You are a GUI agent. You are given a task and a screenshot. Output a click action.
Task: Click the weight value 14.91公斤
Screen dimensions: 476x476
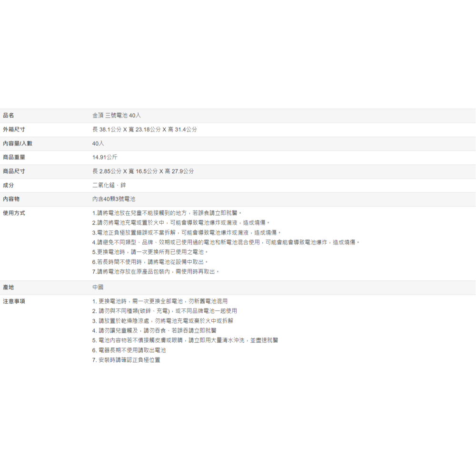pyautogui.click(x=105, y=157)
